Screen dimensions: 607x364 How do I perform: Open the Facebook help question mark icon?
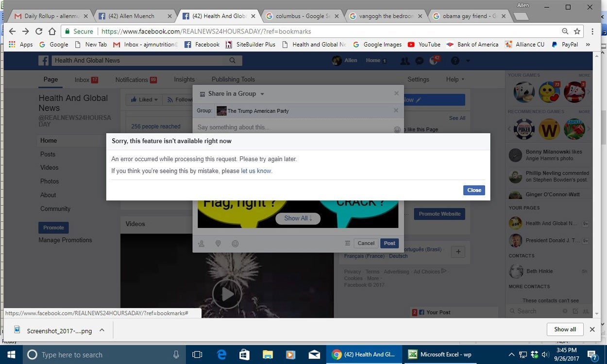point(455,61)
